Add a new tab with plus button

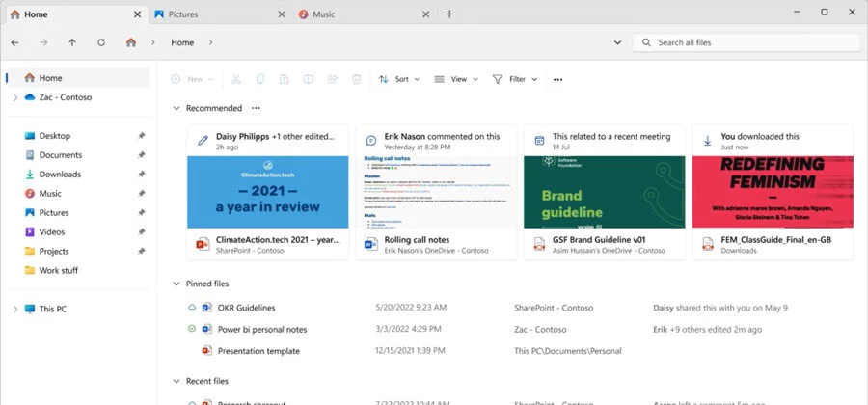449,13
